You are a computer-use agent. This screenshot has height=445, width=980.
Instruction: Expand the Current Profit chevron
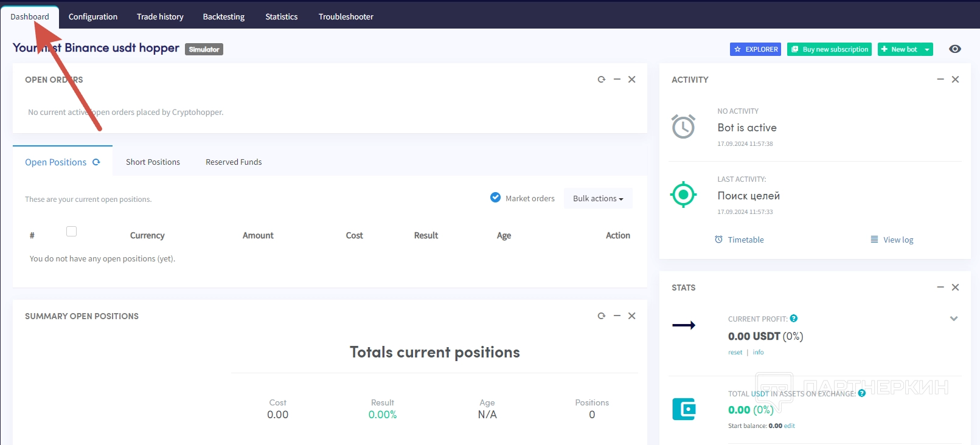click(x=954, y=319)
